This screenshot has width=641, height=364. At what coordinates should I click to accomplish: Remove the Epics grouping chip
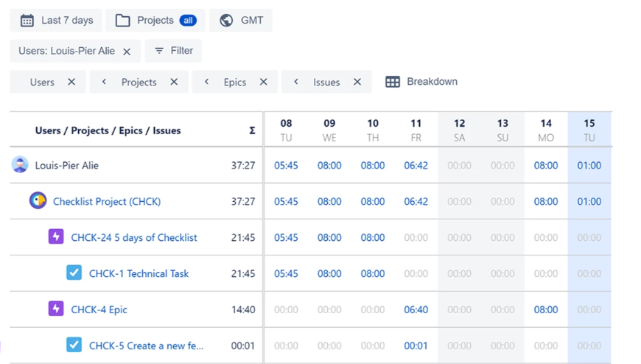tap(263, 82)
